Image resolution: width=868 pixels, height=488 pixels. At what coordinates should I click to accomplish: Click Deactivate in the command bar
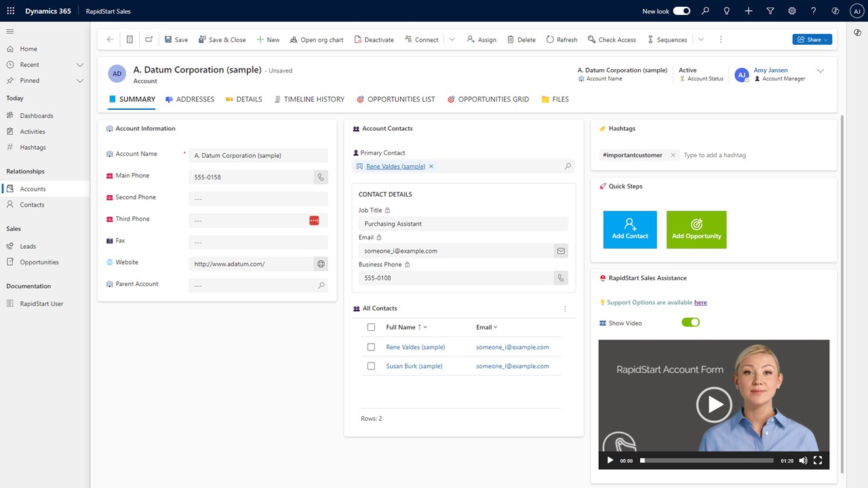pyautogui.click(x=374, y=39)
